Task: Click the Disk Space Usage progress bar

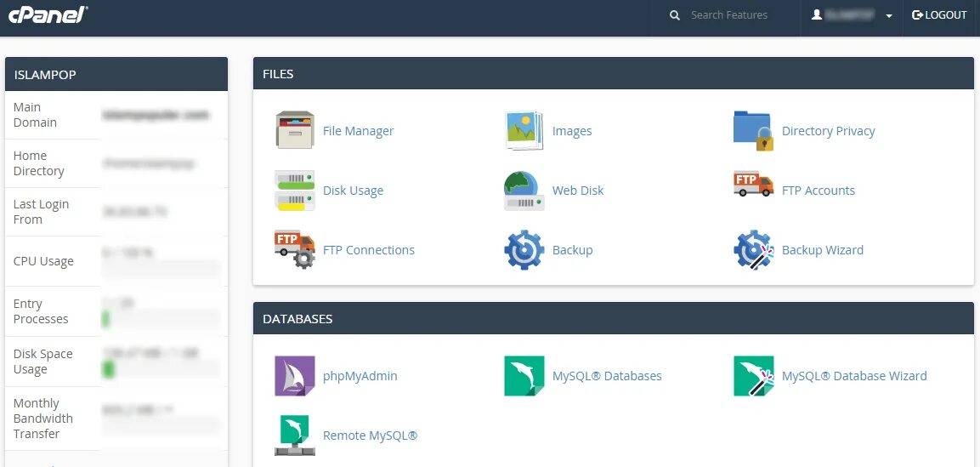Action: (x=161, y=370)
